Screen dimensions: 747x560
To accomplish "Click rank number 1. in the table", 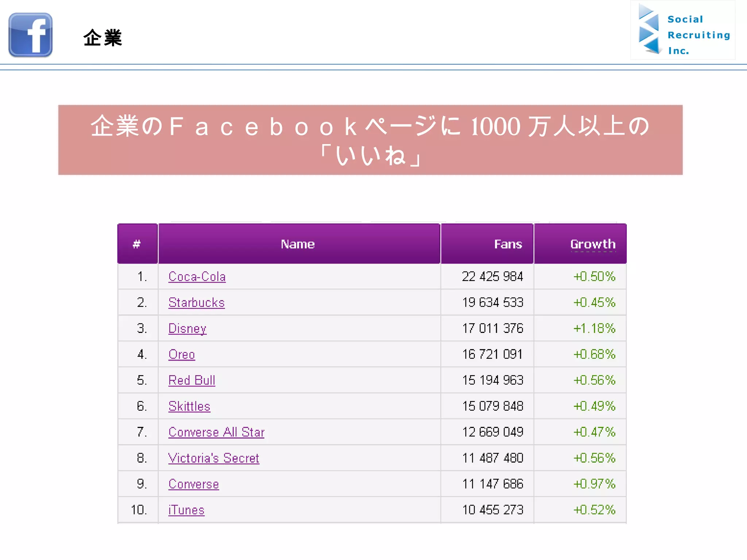I will [x=142, y=277].
